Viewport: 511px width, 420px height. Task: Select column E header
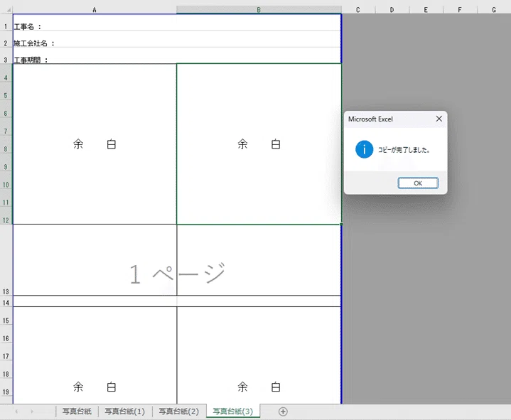tap(426, 10)
